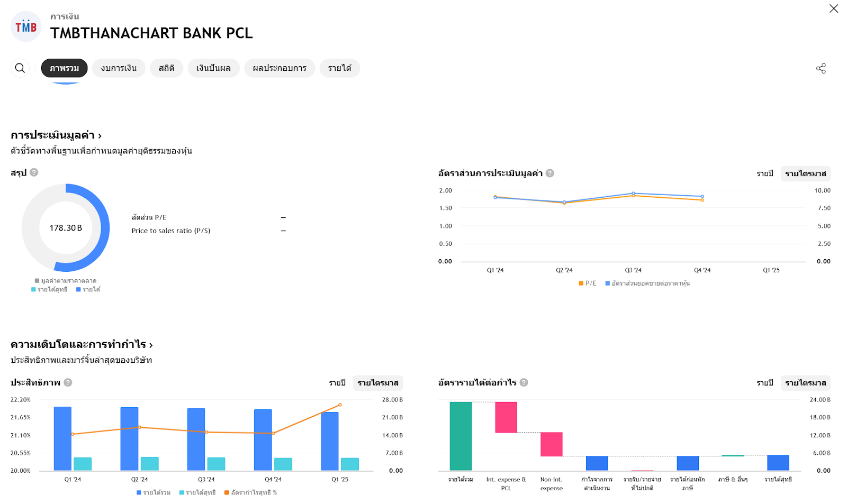847x504 pixels.
Task: Open the เงินปันผล tab
Action: pos(213,68)
